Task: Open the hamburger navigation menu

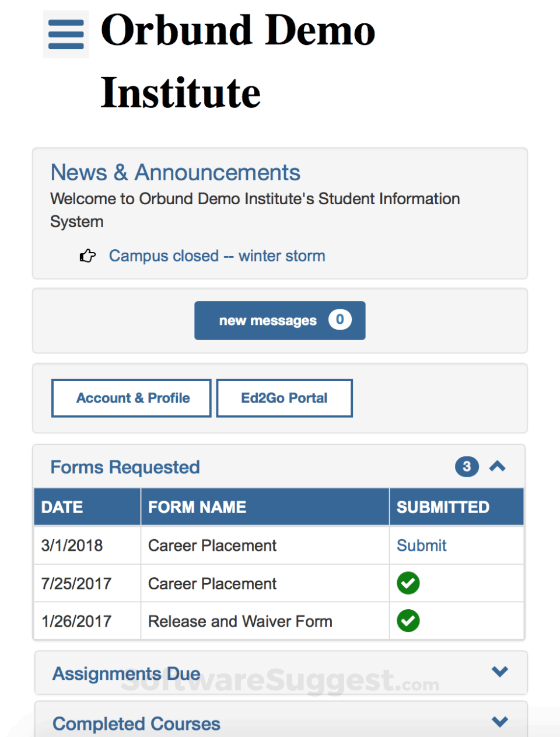Action: (x=65, y=34)
